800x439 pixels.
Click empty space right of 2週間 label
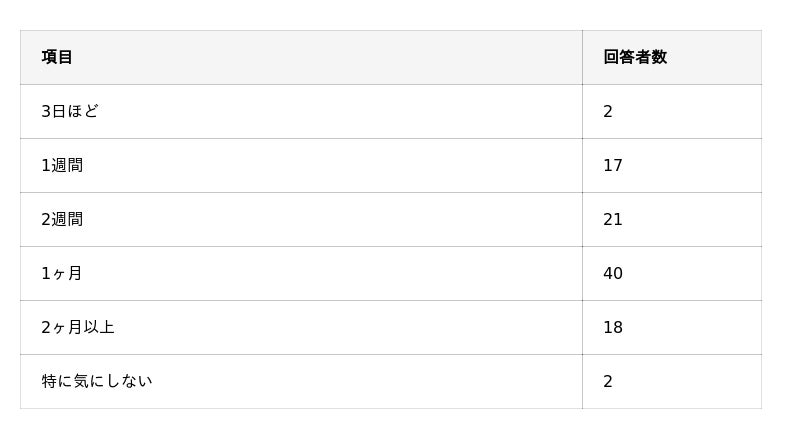[x=330, y=219]
